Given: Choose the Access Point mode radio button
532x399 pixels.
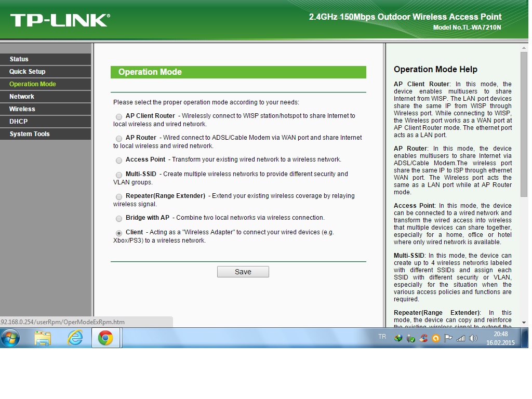Looking at the screenshot, I should [119, 160].
